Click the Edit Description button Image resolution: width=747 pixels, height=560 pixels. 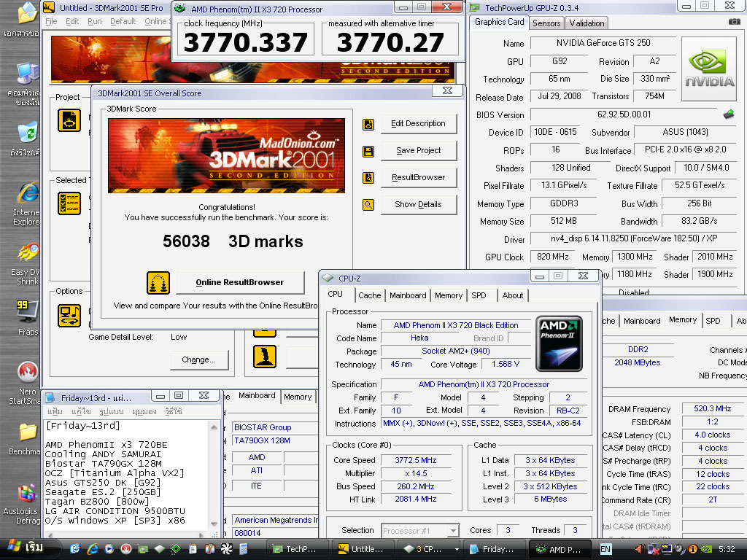pyautogui.click(x=418, y=124)
